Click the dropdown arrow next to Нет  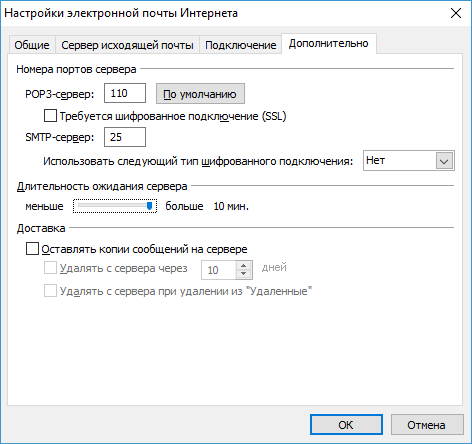coord(444,161)
